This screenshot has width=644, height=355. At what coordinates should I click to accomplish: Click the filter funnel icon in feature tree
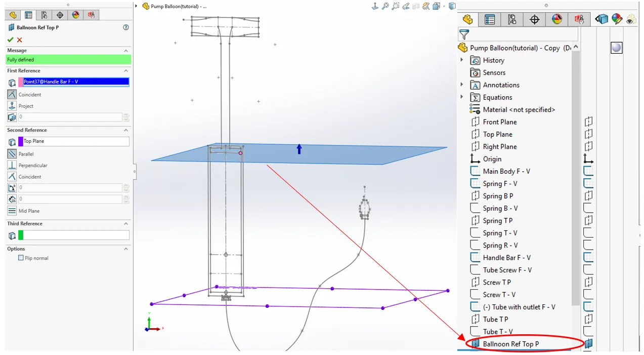pos(464,34)
